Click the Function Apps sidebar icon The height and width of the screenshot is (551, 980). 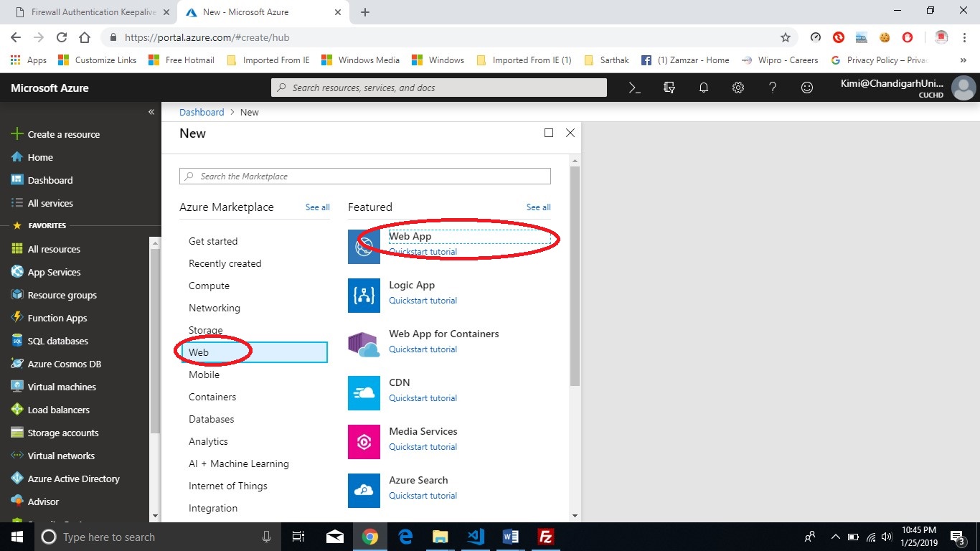17,318
